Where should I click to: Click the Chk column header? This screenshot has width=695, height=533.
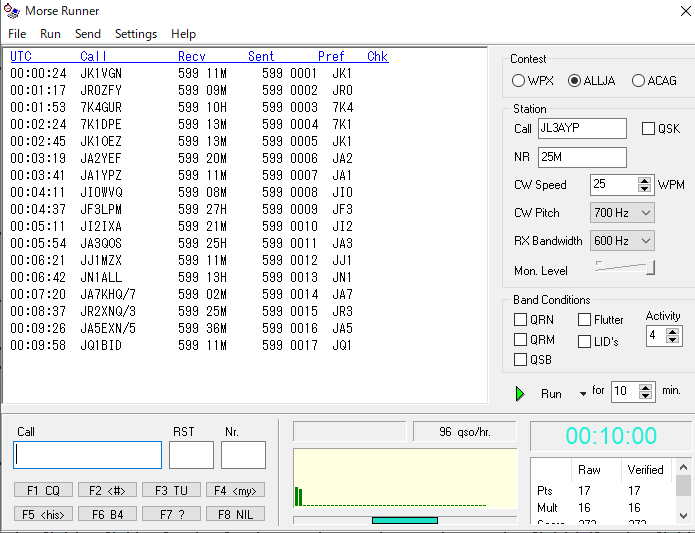378,56
